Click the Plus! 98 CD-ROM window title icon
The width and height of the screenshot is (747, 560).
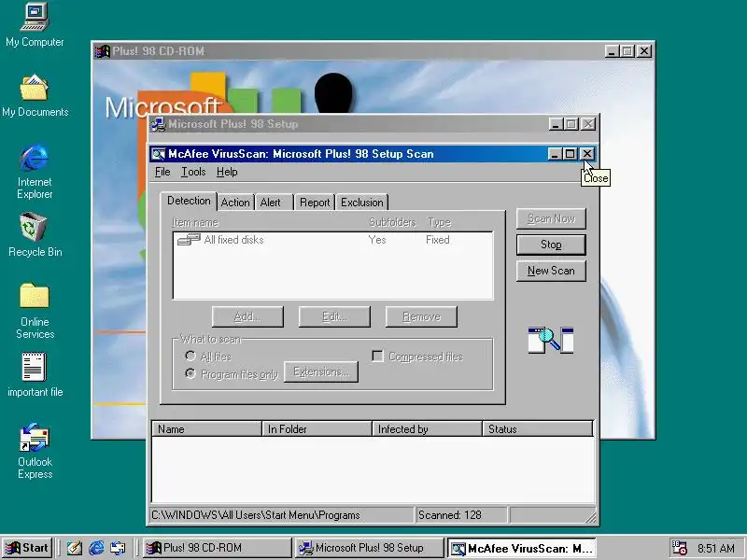click(102, 51)
